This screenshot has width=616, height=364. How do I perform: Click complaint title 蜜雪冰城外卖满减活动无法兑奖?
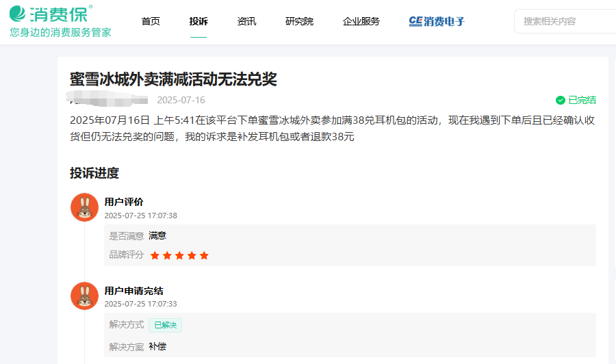pyautogui.click(x=173, y=79)
